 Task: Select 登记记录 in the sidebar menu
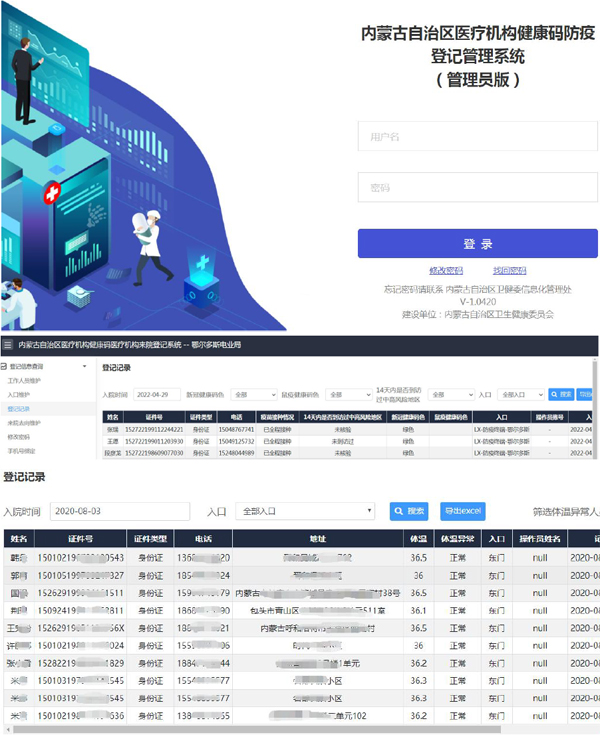point(20,409)
